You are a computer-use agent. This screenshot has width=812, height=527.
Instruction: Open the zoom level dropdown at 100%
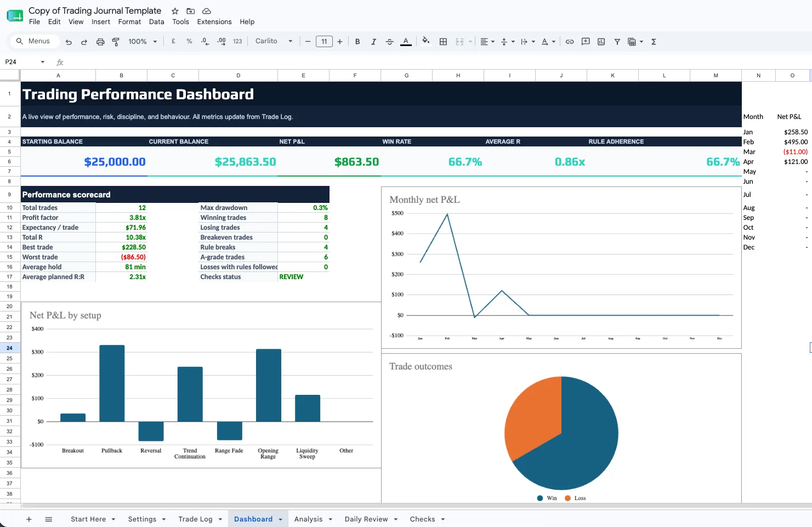tap(143, 42)
